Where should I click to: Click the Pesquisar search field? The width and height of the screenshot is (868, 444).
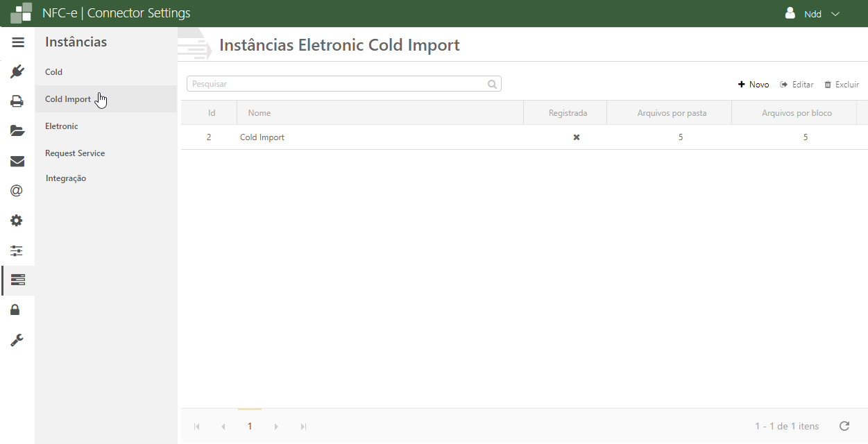point(338,84)
